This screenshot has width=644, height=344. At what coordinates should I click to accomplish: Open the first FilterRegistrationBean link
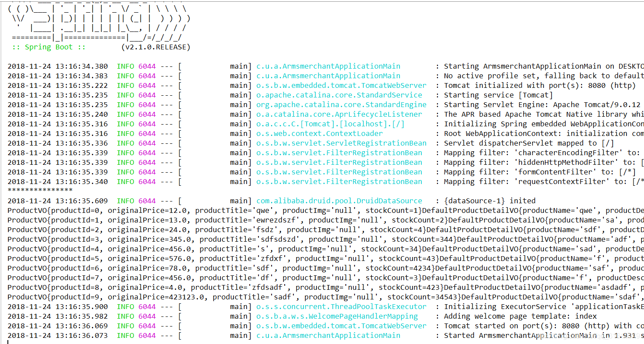pos(338,153)
